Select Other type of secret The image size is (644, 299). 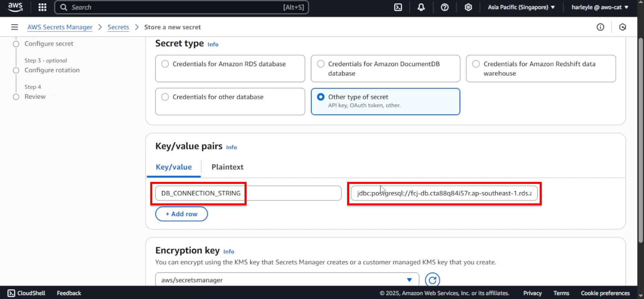[x=385, y=101]
